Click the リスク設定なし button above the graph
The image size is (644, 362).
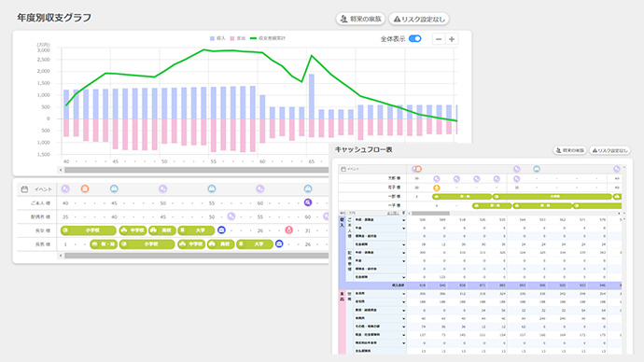coord(419,19)
